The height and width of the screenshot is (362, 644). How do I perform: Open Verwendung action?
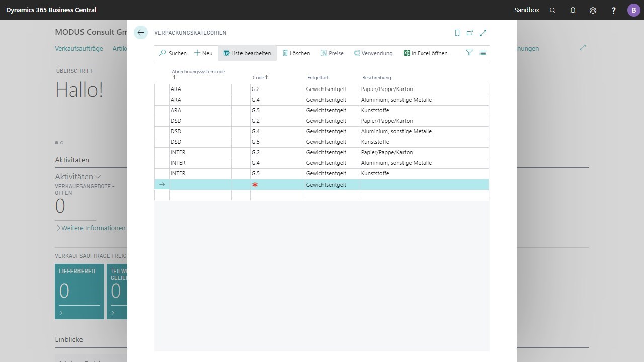(x=373, y=53)
